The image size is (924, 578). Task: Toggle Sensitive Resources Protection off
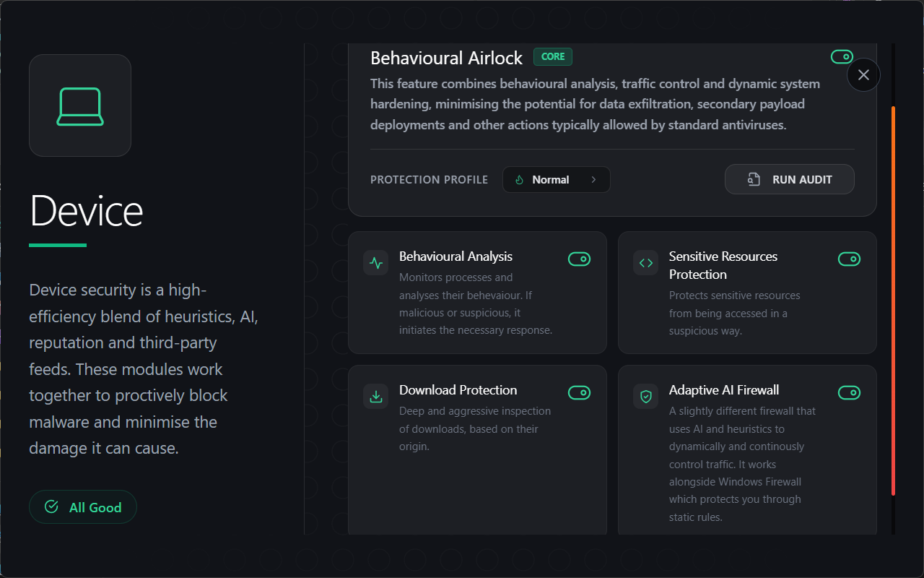coord(849,259)
